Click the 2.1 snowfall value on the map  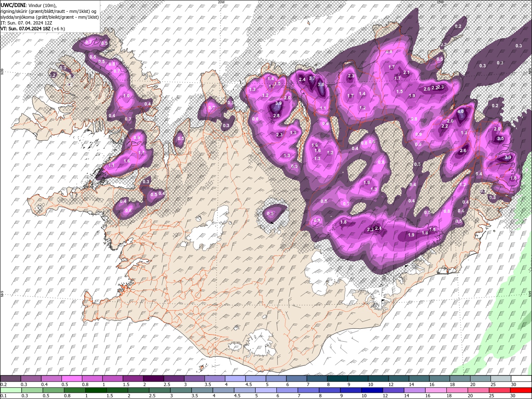pos(406,73)
